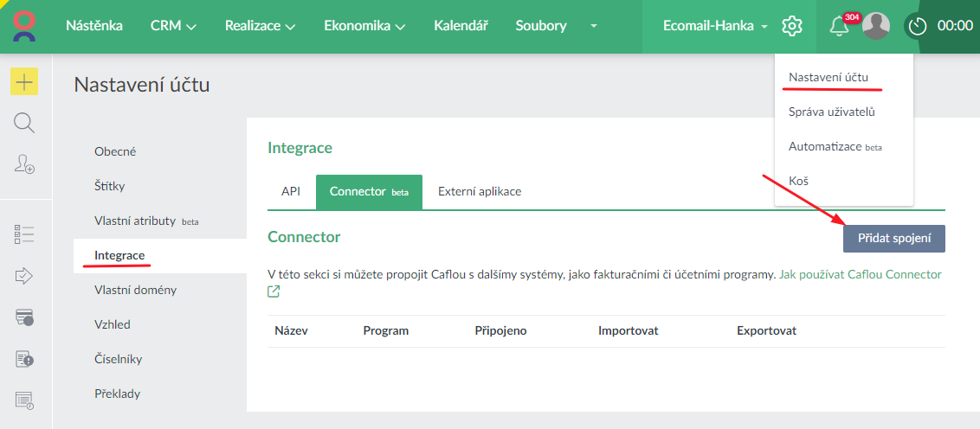The width and height of the screenshot is (980, 429).
Task: Expand the CRM dropdown menu
Action: [173, 26]
